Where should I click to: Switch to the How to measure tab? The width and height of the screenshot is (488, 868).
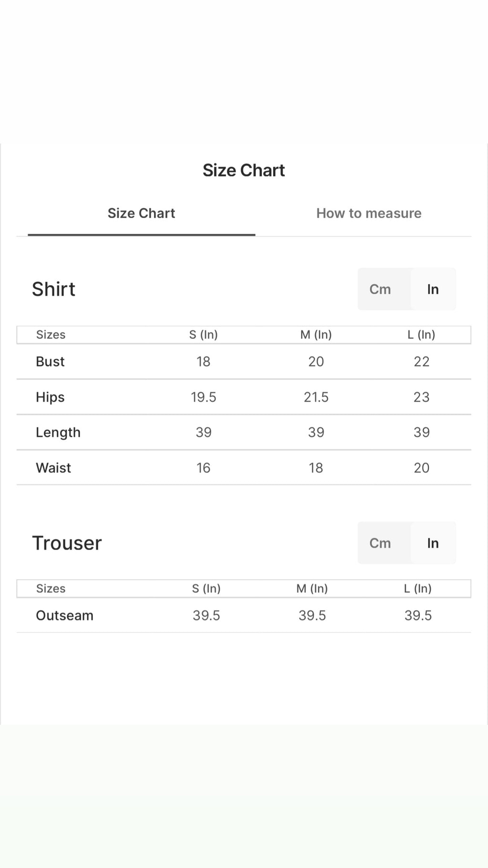coord(369,213)
